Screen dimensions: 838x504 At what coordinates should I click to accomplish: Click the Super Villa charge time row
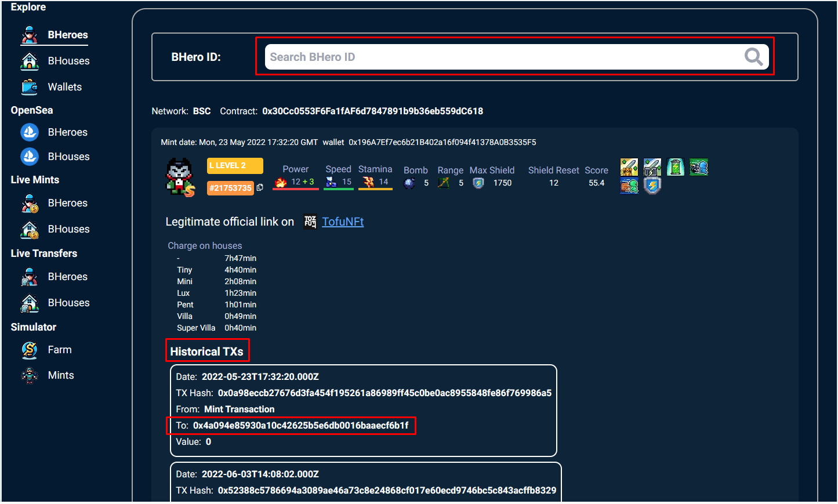click(x=217, y=328)
